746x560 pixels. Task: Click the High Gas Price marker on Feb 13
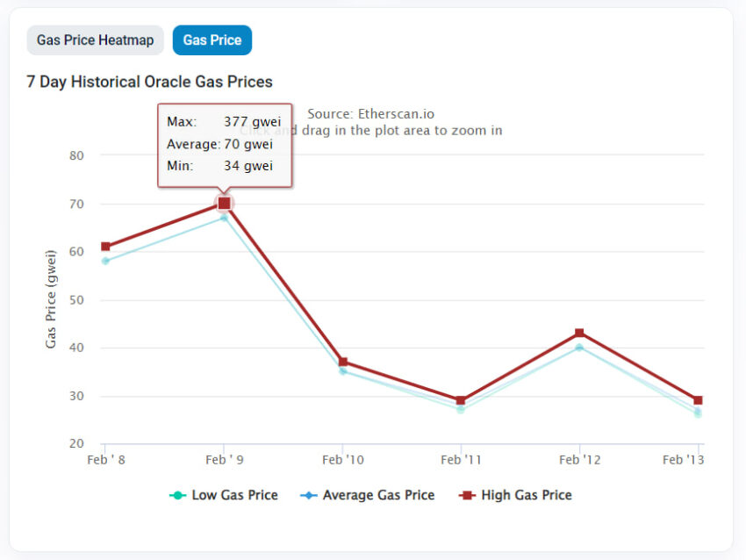[698, 400]
